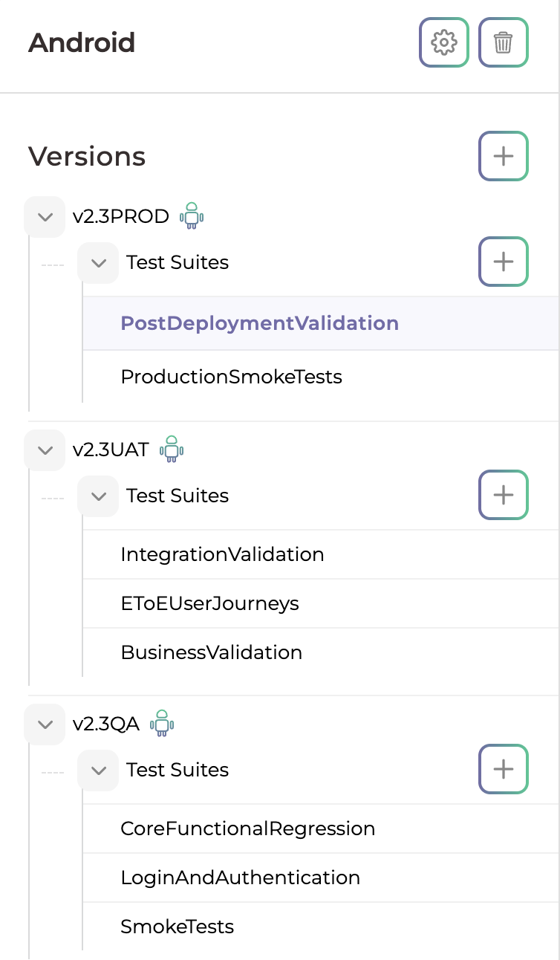Viewport: 560px width, 960px height.
Task: Select the CoreFunctionalRegression suite
Action: point(247,828)
